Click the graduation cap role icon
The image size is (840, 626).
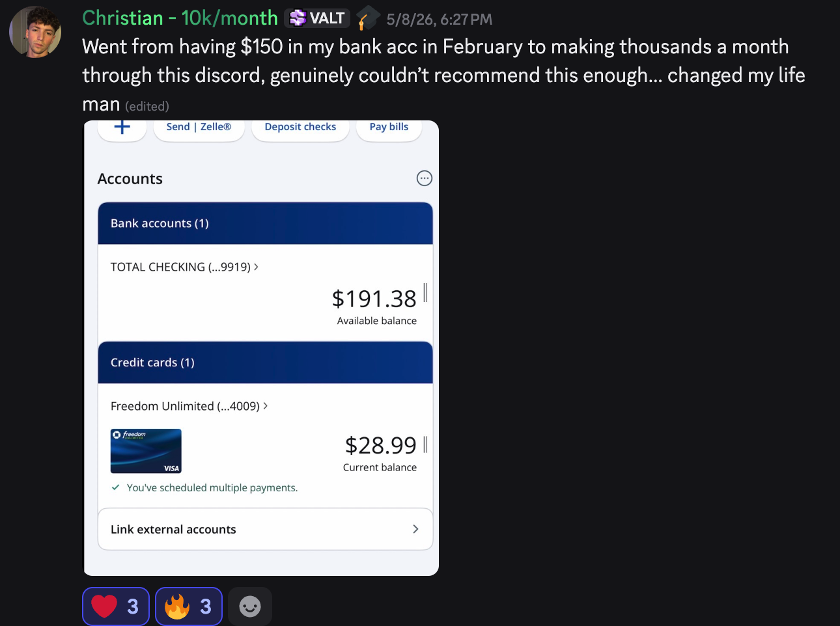[x=367, y=18]
